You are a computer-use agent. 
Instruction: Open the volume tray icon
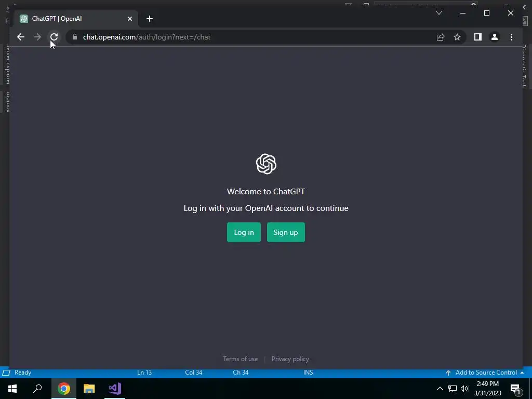pyautogui.click(x=464, y=389)
